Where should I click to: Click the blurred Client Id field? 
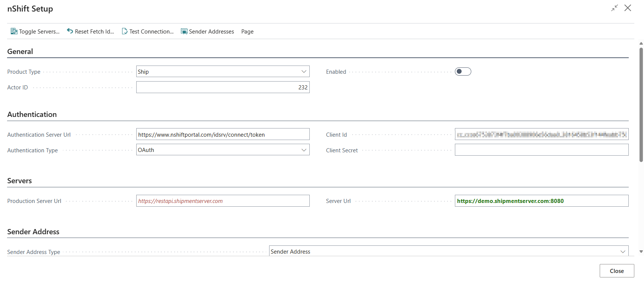pos(542,134)
